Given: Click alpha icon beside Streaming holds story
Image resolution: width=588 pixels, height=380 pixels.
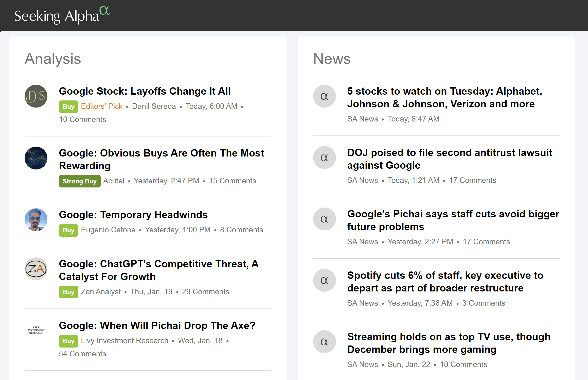Looking at the screenshot, I should click(x=325, y=342).
